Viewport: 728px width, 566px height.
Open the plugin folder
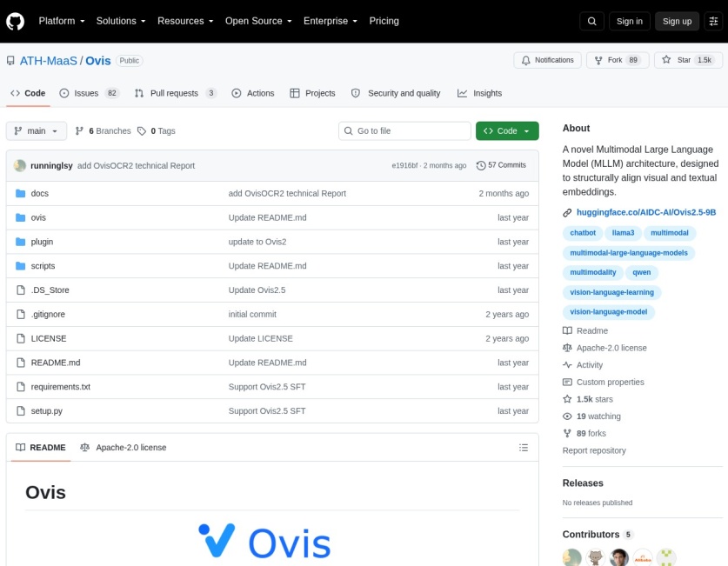[42, 242]
